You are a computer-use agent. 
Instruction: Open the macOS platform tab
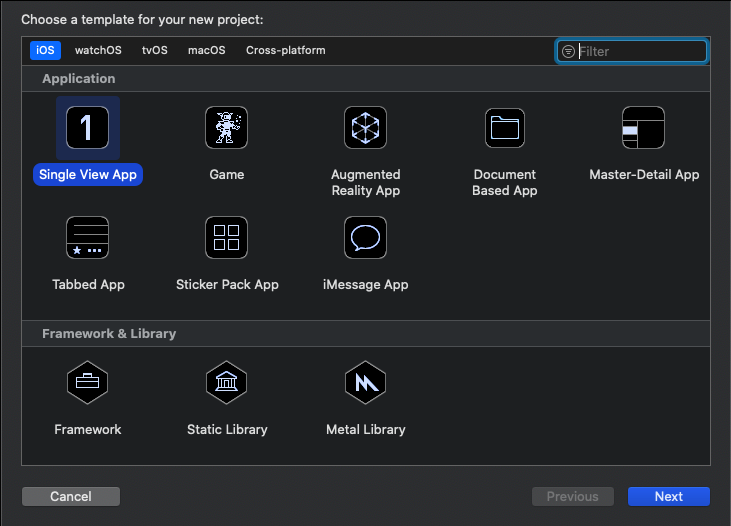(207, 50)
